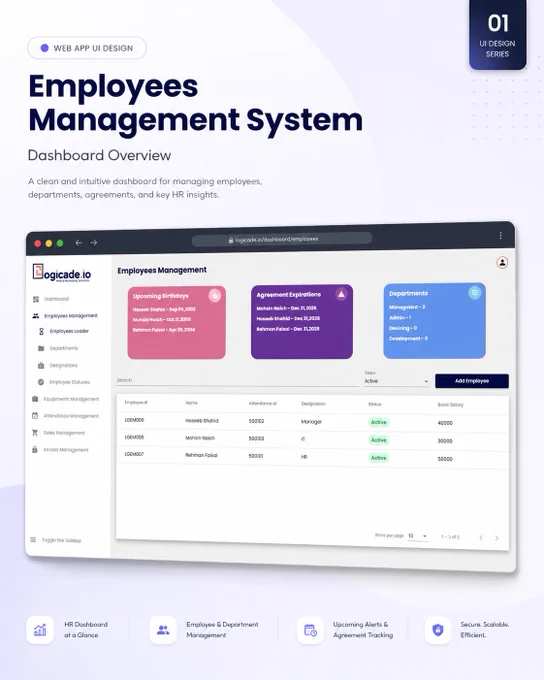This screenshot has height=680, width=544.
Task: Click the Mohsin Naich name cell
Action: (200, 438)
